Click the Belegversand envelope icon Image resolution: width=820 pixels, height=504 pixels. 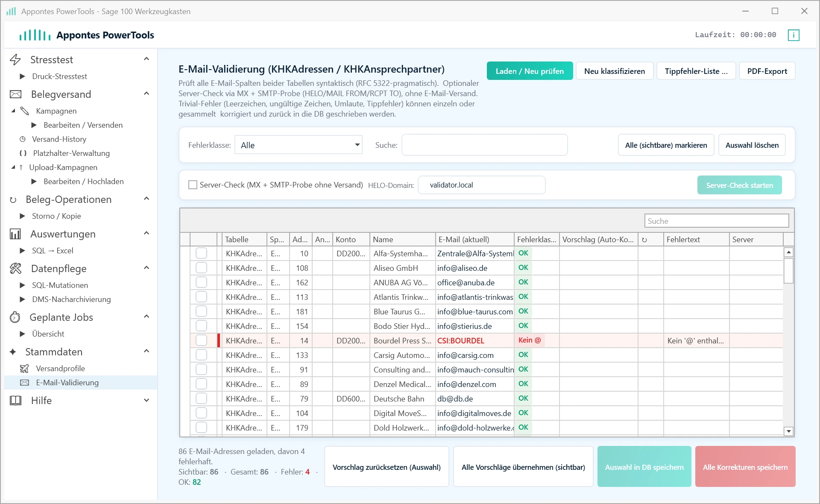tap(15, 94)
